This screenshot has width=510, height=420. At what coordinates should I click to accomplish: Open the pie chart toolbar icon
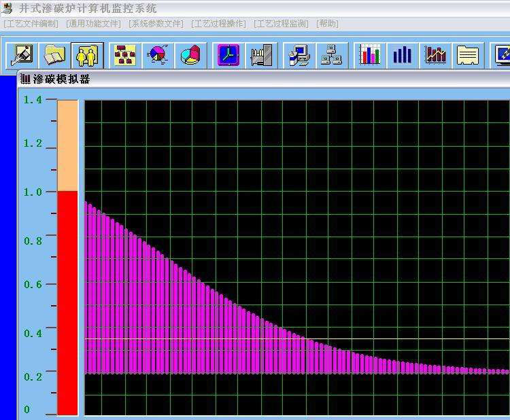pos(158,55)
